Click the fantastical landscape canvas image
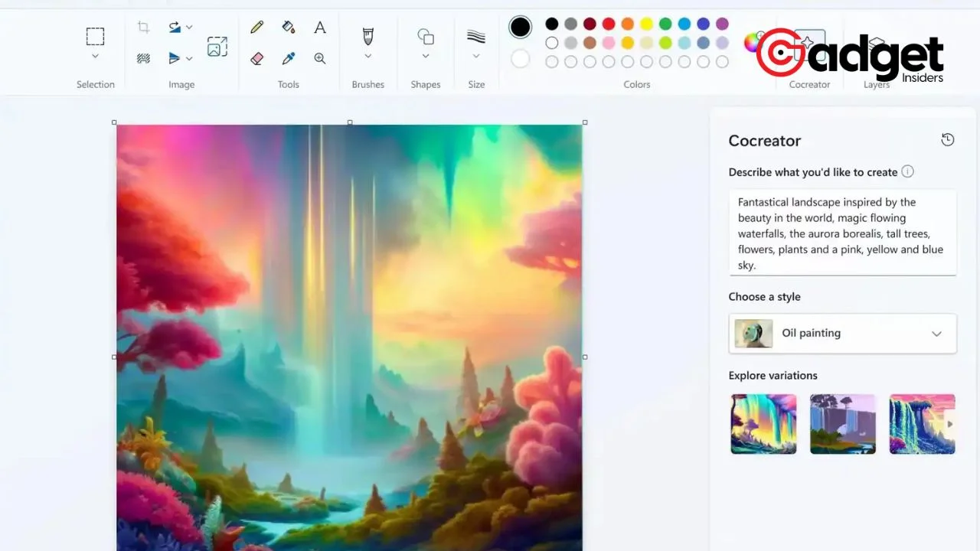Viewport: 980px width, 551px height. point(349,337)
